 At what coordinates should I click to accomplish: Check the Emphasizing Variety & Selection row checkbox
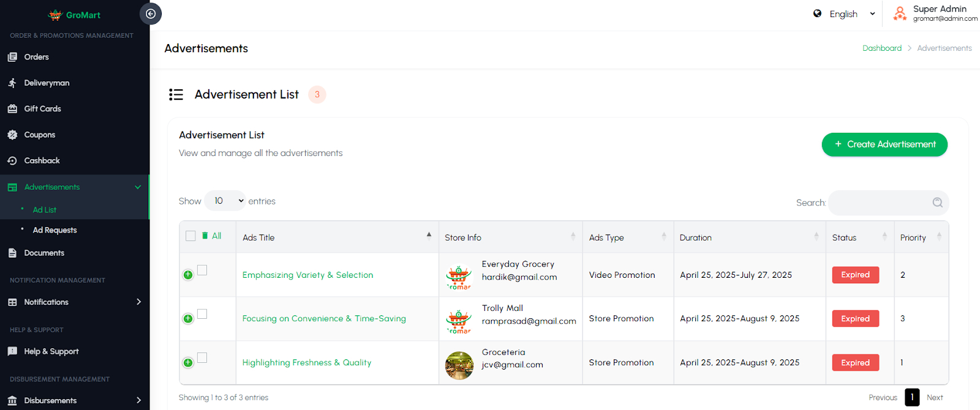(202, 270)
